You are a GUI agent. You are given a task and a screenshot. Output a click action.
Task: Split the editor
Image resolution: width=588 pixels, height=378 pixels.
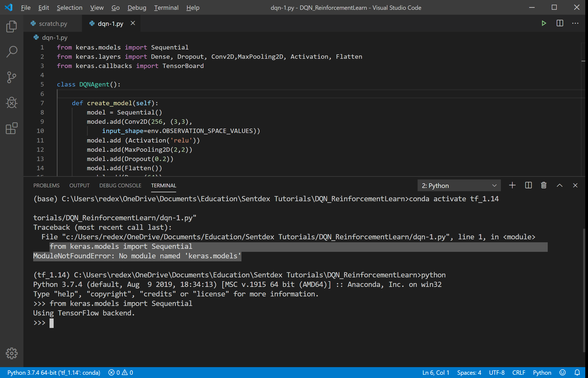pos(559,23)
